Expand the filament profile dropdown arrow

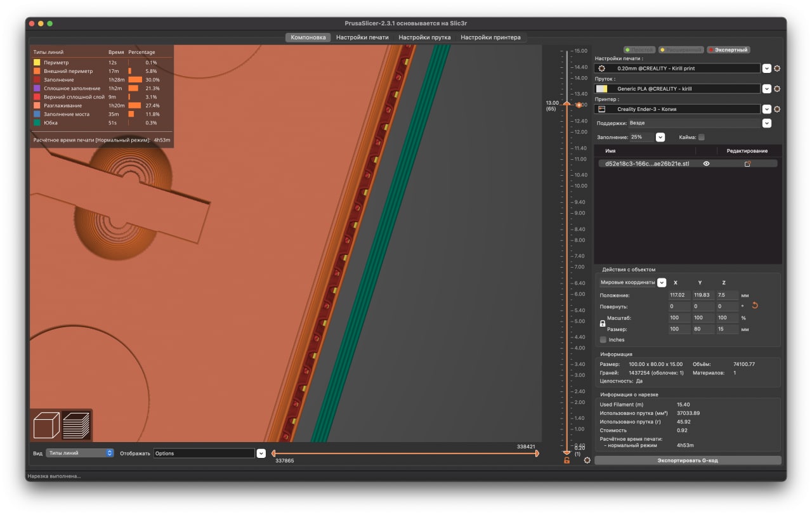pyautogui.click(x=766, y=89)
